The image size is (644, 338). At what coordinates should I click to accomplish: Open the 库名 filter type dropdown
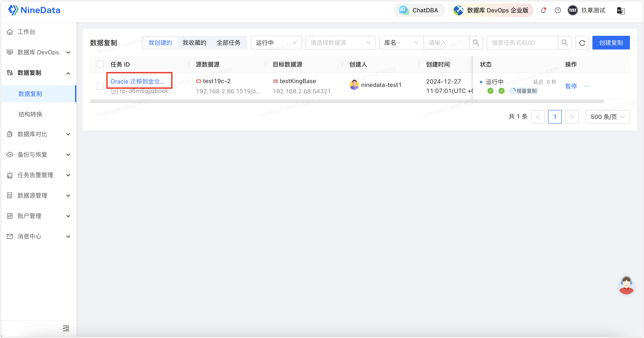(x=401, y=43)
